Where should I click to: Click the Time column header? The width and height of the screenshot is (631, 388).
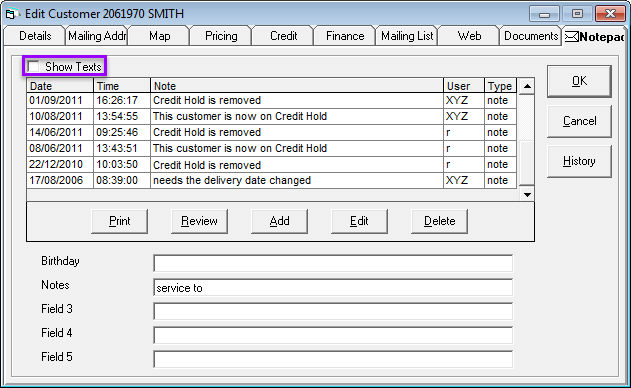coord(122,86)
